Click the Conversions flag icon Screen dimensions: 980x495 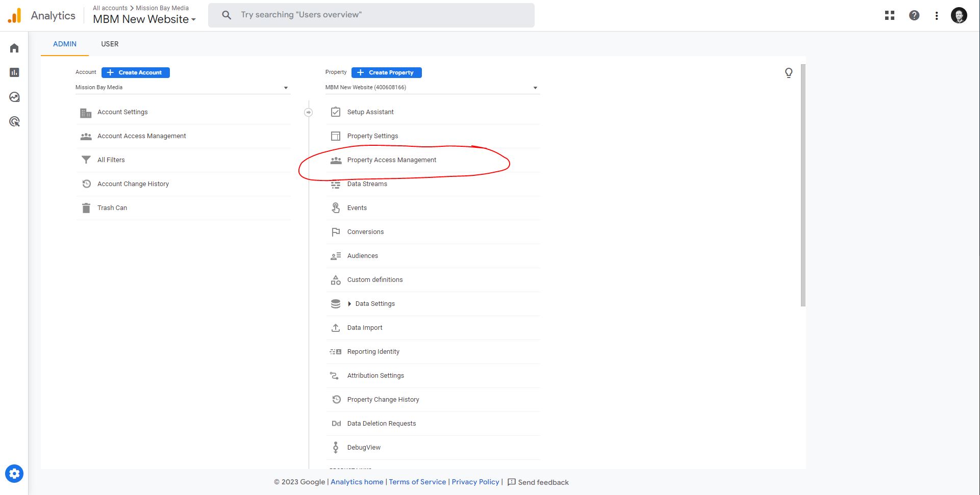[x=336, y=232]
